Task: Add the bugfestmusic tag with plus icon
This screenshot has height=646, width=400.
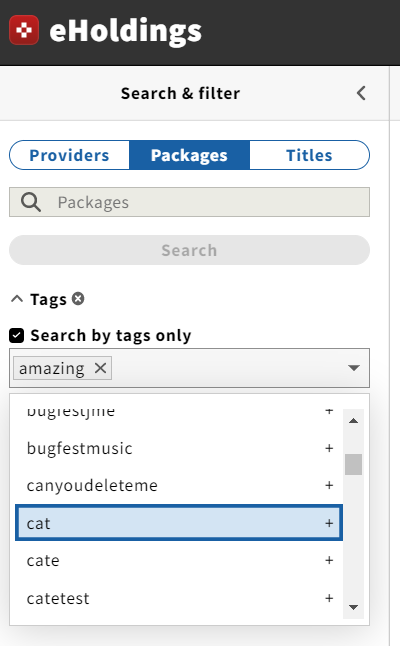Action: point(329,448)
